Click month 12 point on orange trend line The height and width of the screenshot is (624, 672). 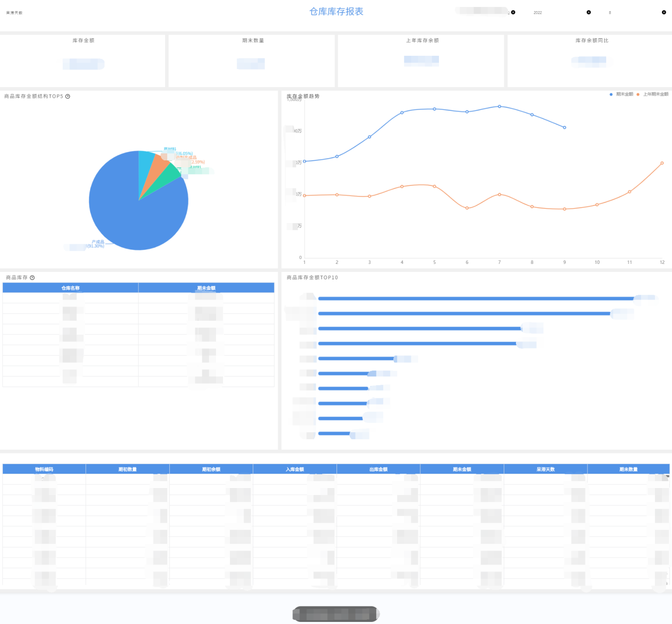tap(662, 163)
